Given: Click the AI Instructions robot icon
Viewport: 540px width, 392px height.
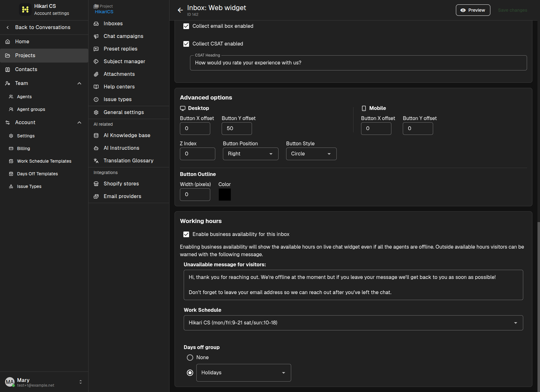Looking at the screenshot, I should pyautogui.click(x=96, y=148).
